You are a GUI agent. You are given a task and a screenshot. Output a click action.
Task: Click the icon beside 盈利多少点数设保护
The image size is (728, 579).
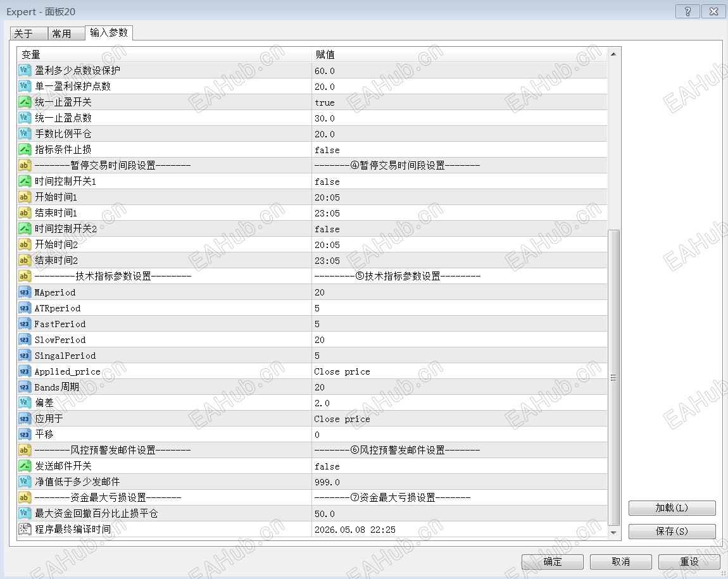(24, 70)
